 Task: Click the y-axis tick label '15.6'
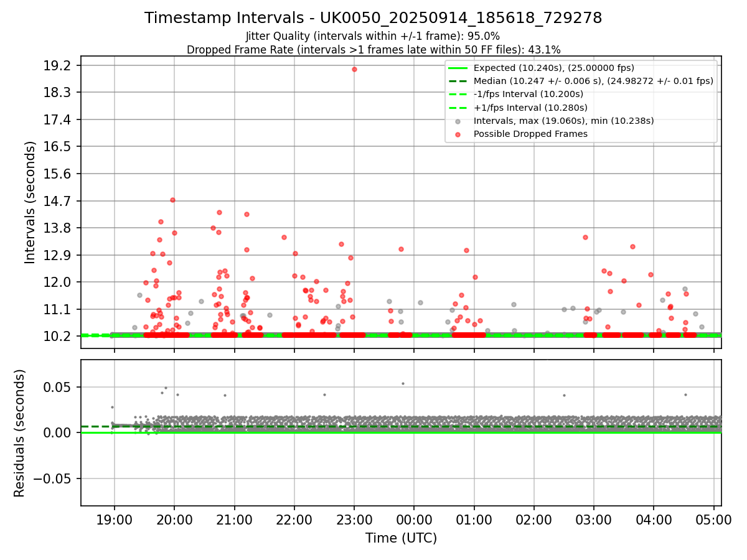point(59,174)
